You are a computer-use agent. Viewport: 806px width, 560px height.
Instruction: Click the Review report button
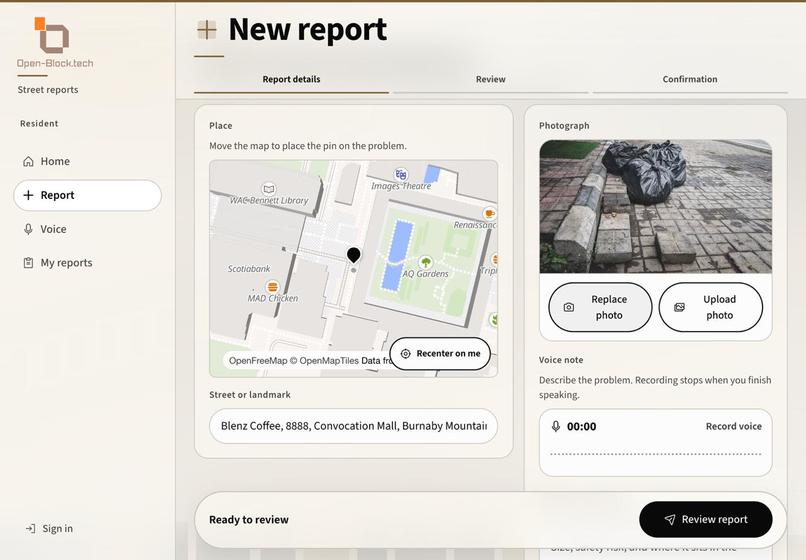[x=706, y=519]
